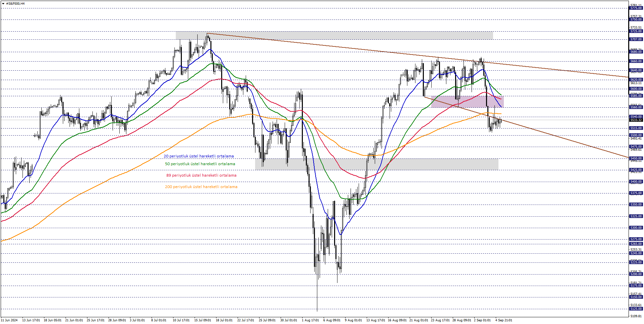Click the 22 Jul 17:01 time axis label
This screenshot has width=644, height=324.
tap(246, 320)
